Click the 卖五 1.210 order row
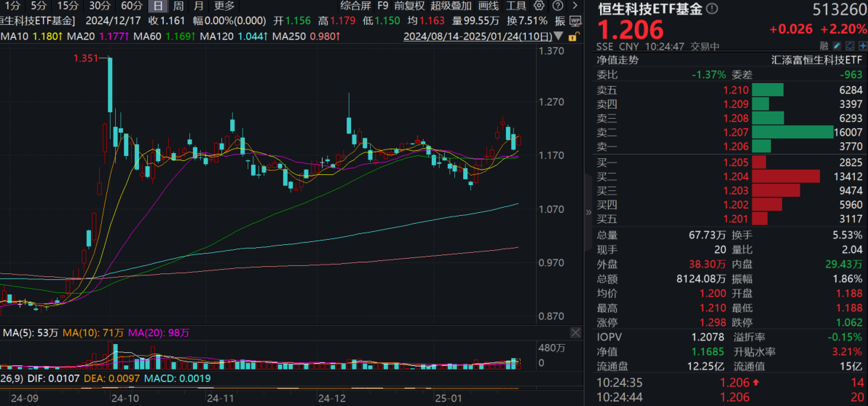Viewport: 868px width, 406px height. pos(729,90)
